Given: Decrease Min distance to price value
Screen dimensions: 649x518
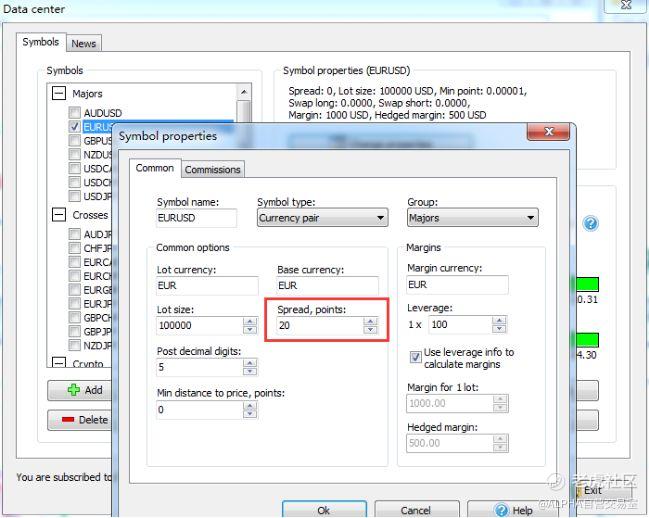Looking at the screenshot, I should click(x=250, y=413).
